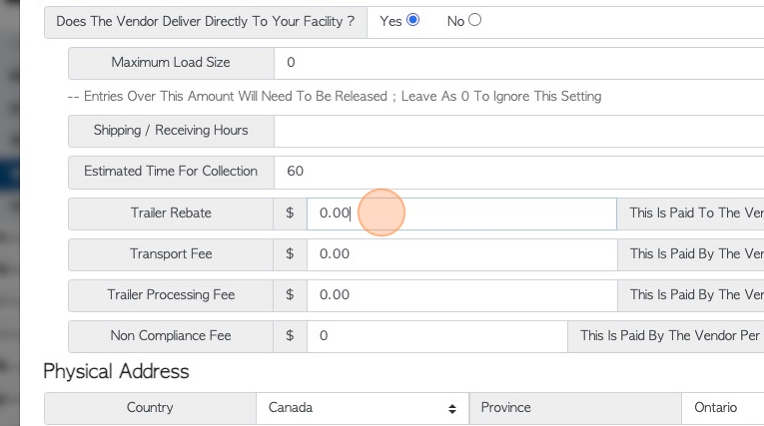Click the Trailer Rebate label
Viewport: 764px width, 426px height.
tap(171, 213)
